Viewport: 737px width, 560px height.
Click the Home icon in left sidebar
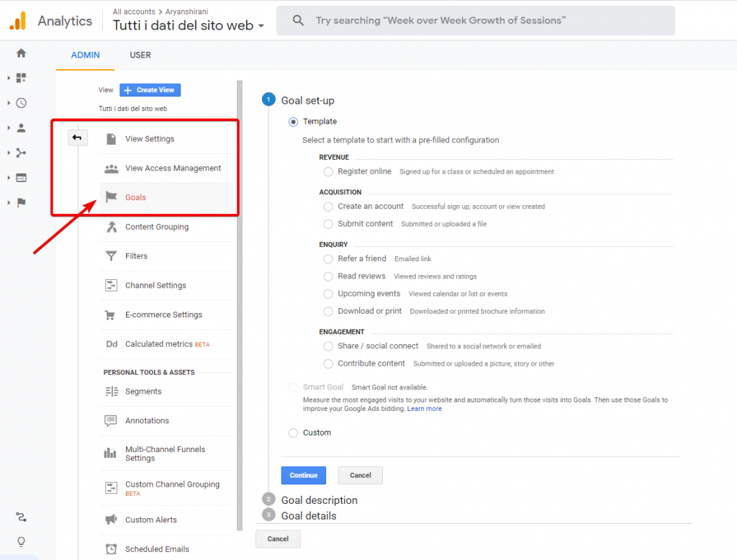point(21,53)
